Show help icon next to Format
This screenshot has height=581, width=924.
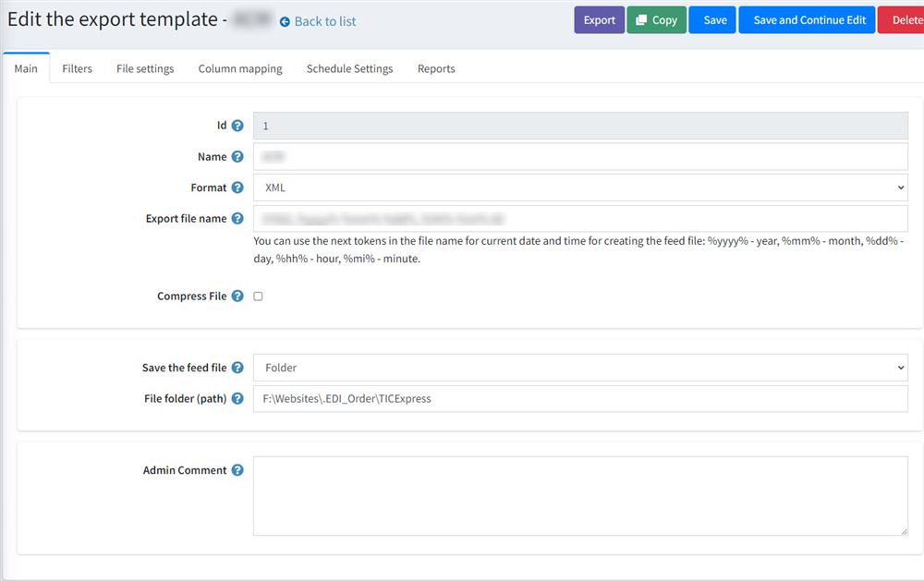tap(237, 188)
